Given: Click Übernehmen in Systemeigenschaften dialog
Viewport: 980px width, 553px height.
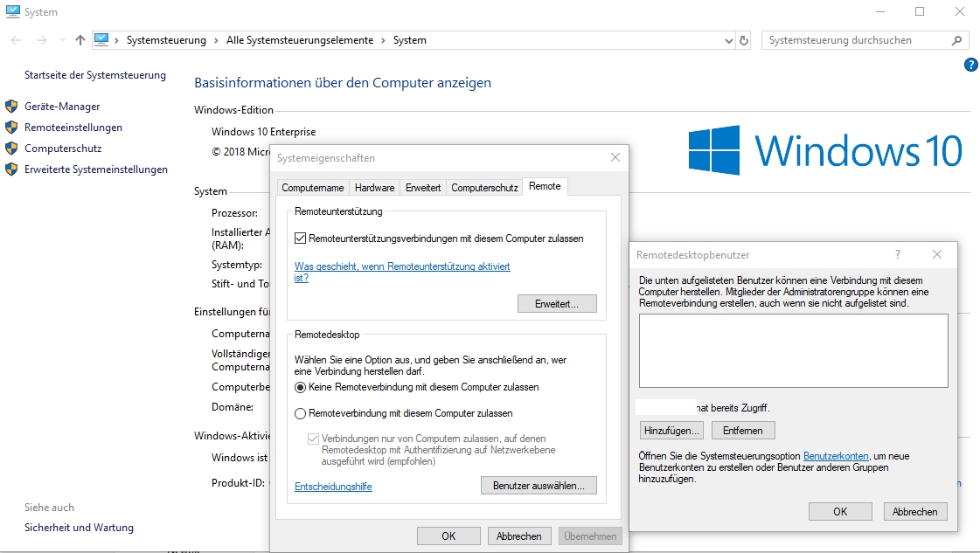Looking at the screenshot, I should pyautogui.click(x=590, y=536).
